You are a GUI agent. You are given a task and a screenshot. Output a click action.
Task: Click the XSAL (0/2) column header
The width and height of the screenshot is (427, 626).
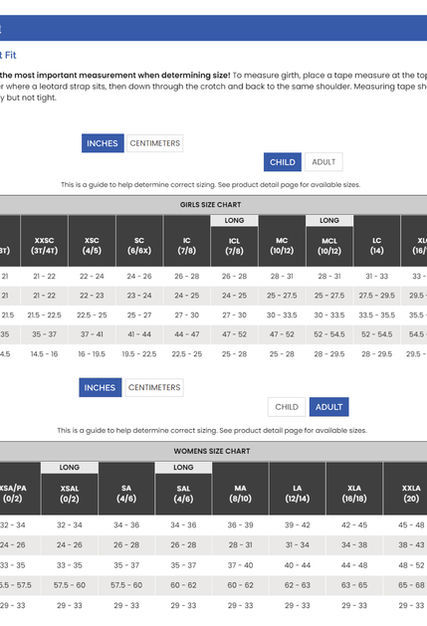tap(69, 494)
